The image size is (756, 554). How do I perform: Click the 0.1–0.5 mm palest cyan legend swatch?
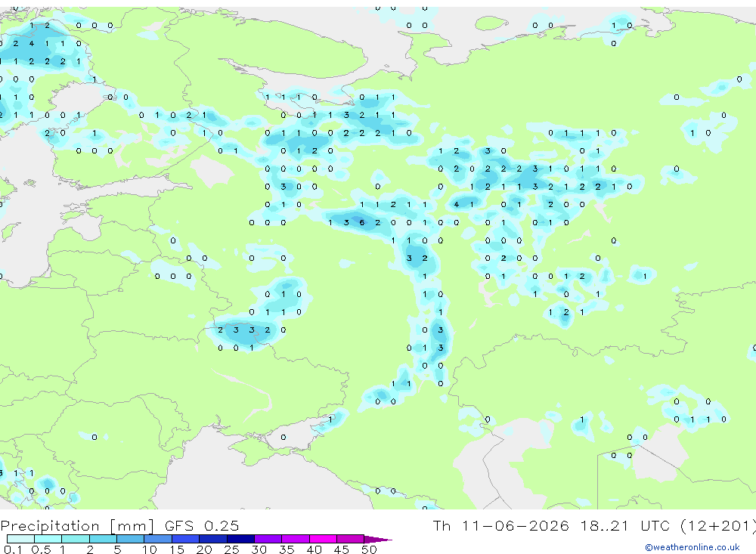[20, 539]
